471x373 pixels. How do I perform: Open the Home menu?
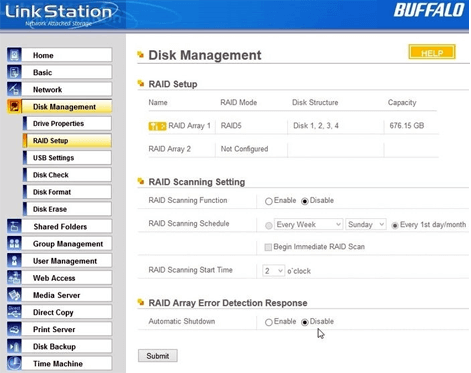coord(67,55)
